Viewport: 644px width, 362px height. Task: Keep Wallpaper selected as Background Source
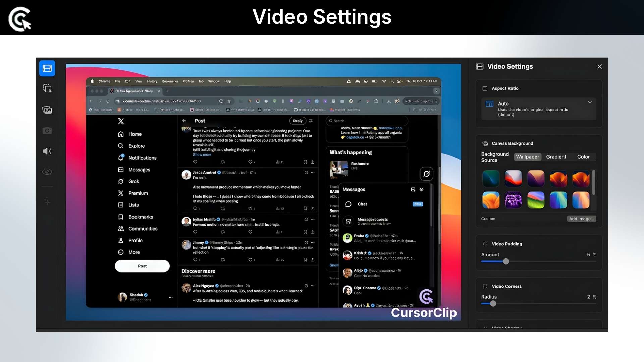coord(527,157)
